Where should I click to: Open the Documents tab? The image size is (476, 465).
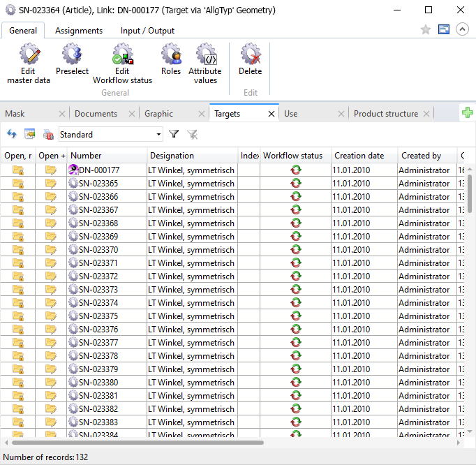click(x=96, y=114)
